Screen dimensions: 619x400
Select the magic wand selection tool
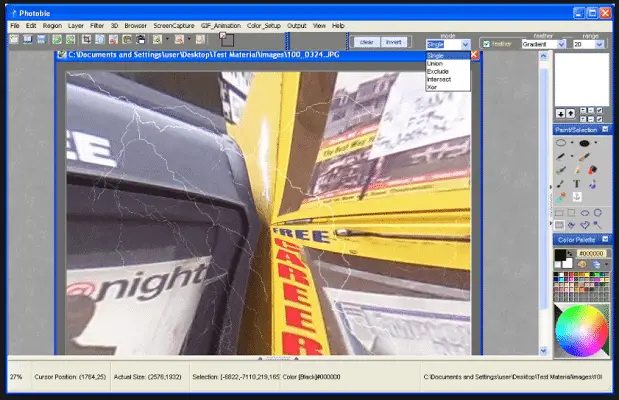pyautogui.click(x=598, y=225)
